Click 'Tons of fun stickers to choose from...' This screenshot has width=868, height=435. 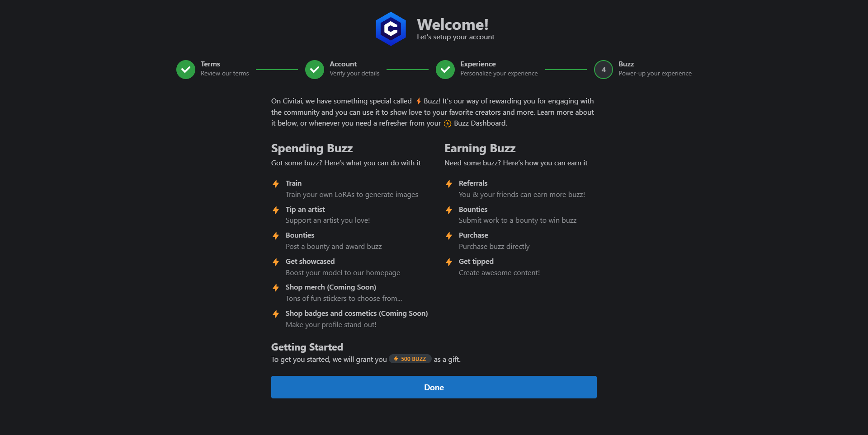[344, 299]
